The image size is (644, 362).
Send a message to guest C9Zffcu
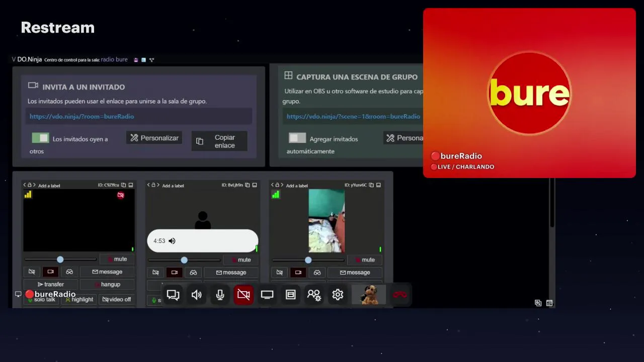[x=107, y=272]
